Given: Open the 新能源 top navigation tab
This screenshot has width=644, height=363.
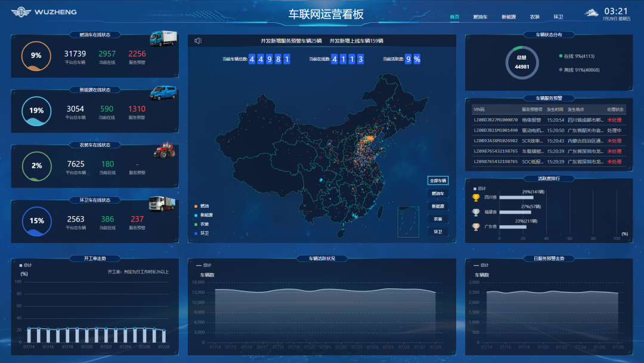Looking at the screenshot, I should [509, 17].
